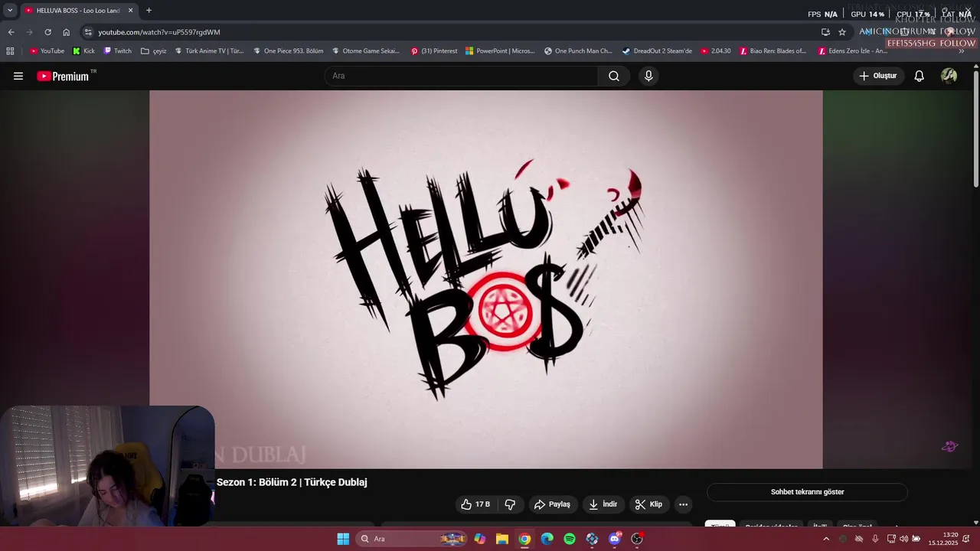Image resolution: width=980 pixels, height=551 pixels.
Task: Click the YouTube search magnifier button
Action: [614, 76]
